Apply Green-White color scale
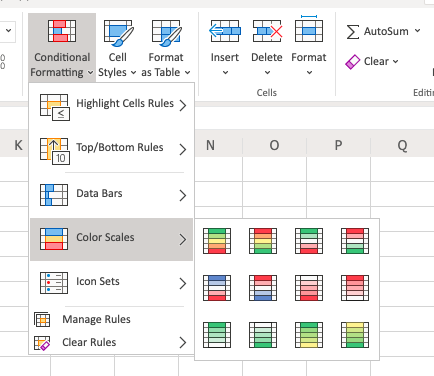Viewport: 434px width, 376px height. click(x=217, y=335)
